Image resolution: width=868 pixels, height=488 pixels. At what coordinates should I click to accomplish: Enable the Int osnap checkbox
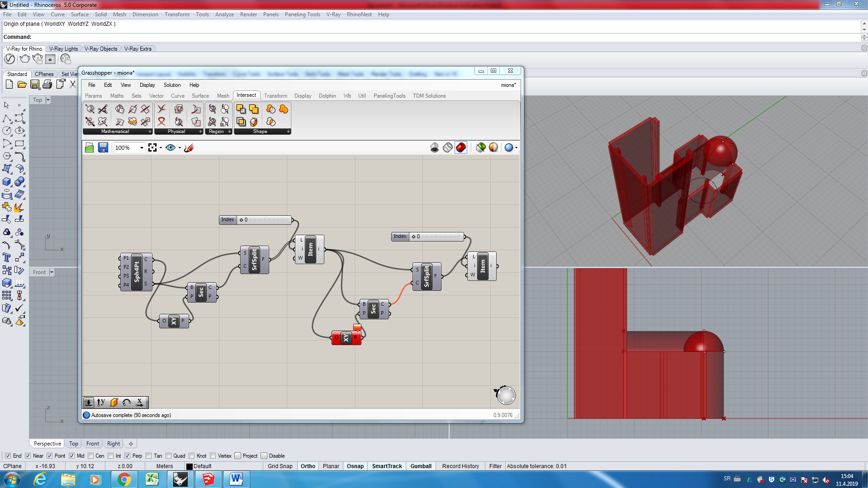[111, 456]
